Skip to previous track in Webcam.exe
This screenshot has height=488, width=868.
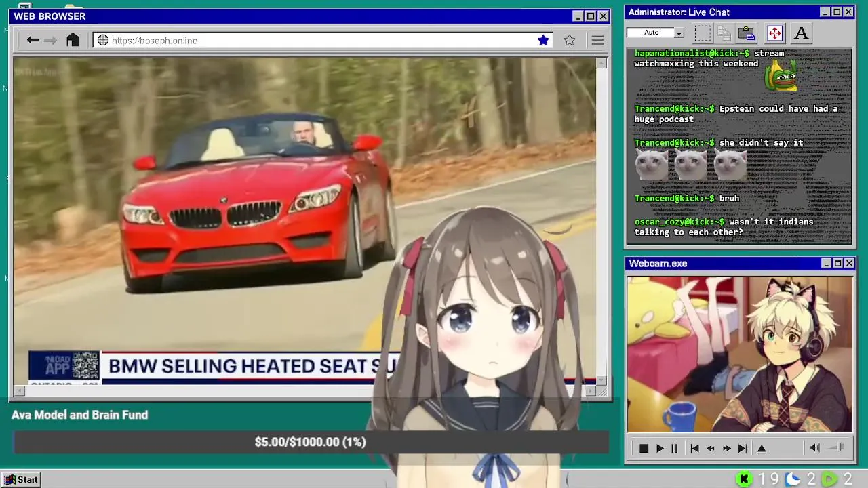coord(694,448)
